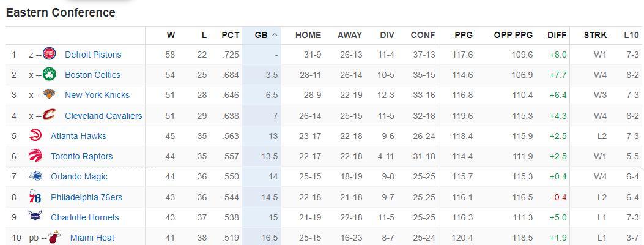Click the Detroit Pistons team logo
The image size is (644, 245).
point(50,55)
